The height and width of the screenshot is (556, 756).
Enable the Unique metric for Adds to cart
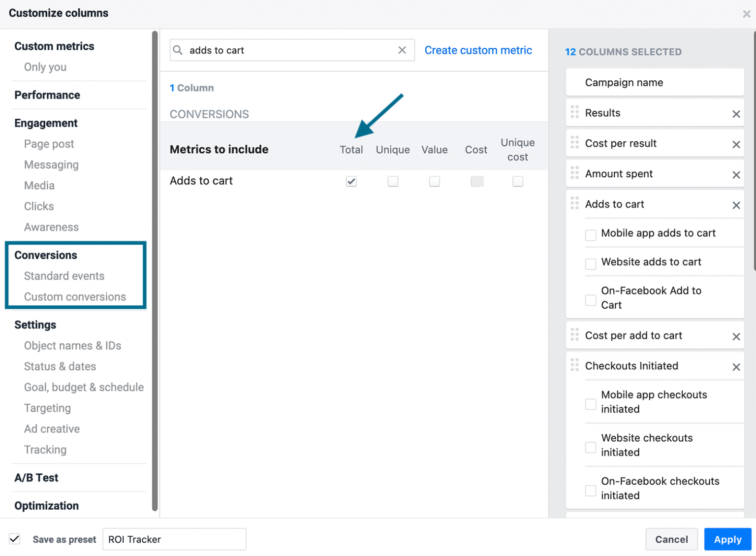point(392,181)
